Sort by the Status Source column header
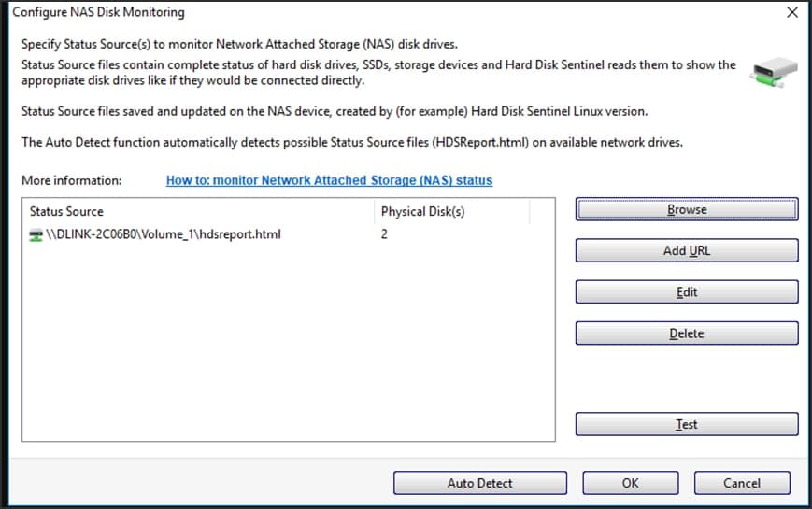Viewport: 812px width, 509px height. click(198, 212)
